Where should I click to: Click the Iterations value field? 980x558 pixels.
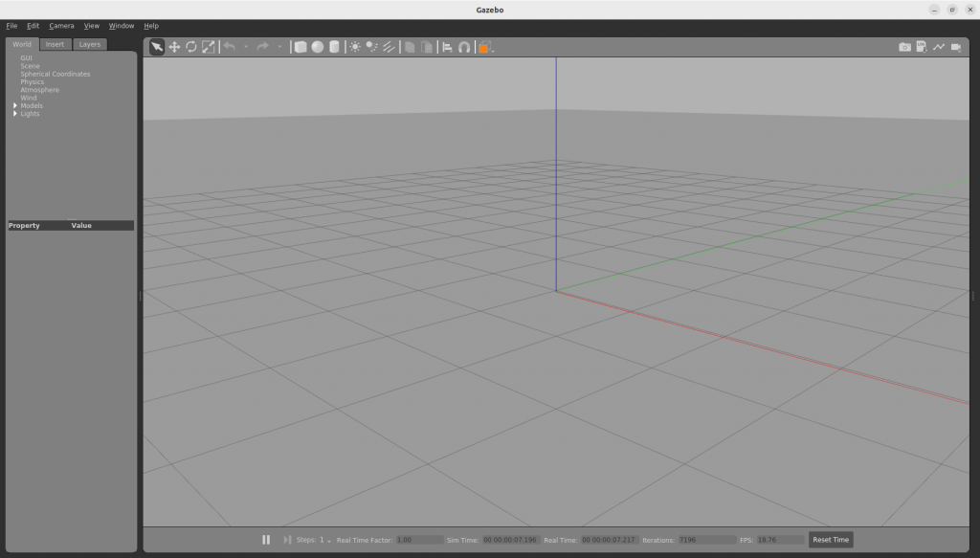[707, 540]
